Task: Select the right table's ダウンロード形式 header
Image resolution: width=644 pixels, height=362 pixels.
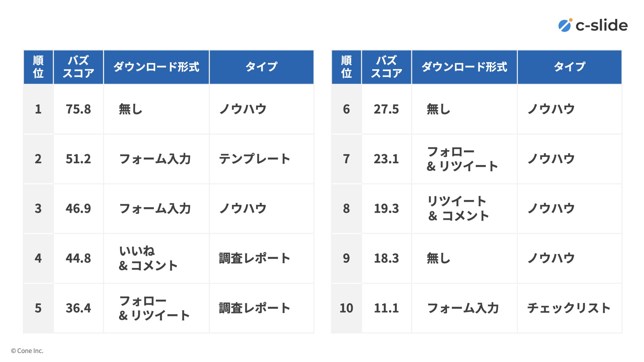Action: tap(464, 67)
